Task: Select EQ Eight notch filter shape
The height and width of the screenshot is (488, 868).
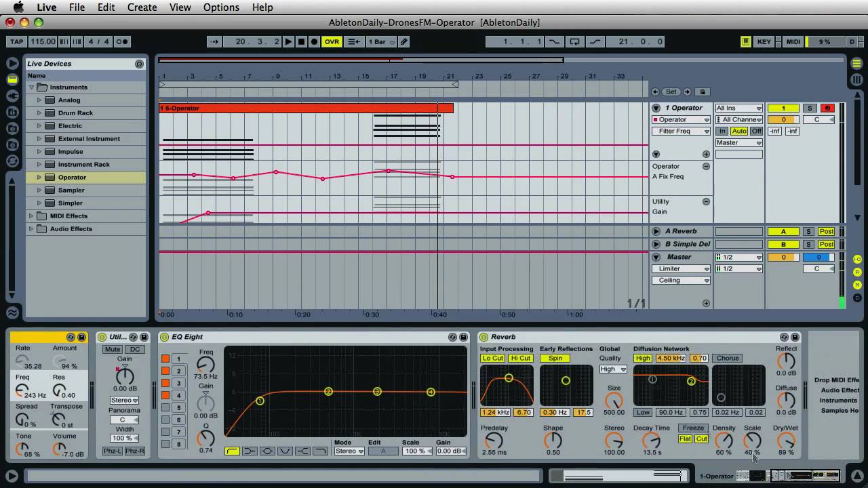Action: [x=285, y=451]
